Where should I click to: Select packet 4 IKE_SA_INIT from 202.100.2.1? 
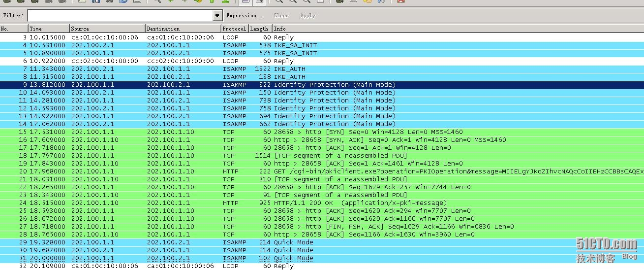tap(322, 45)
